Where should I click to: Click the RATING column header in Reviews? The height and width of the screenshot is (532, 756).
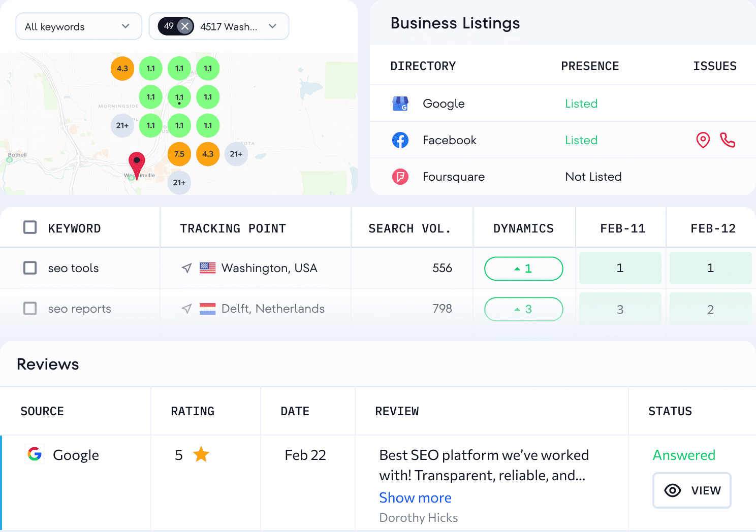click(x=193, y=411)
